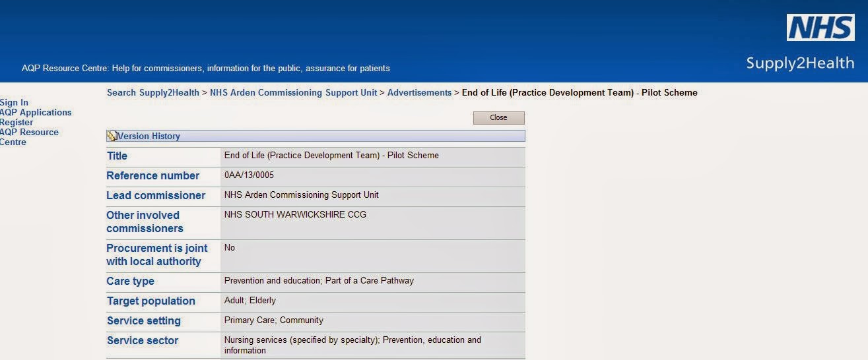Select Prevention and education care type value

point(319,281)
